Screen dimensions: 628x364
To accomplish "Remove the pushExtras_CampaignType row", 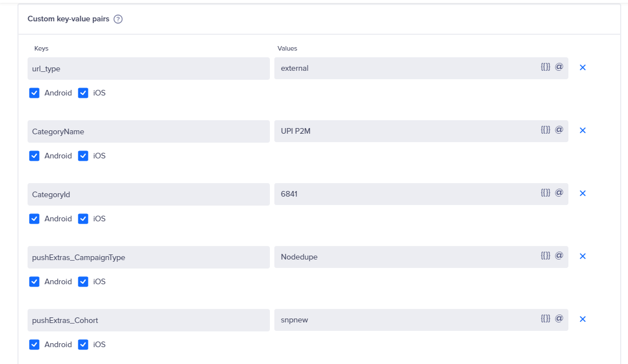I will (582, 256).
